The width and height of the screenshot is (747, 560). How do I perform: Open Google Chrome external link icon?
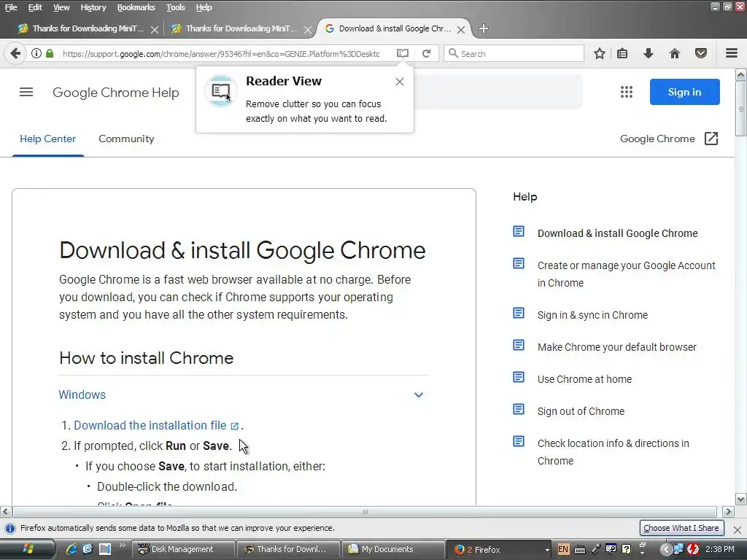[711, 139]
